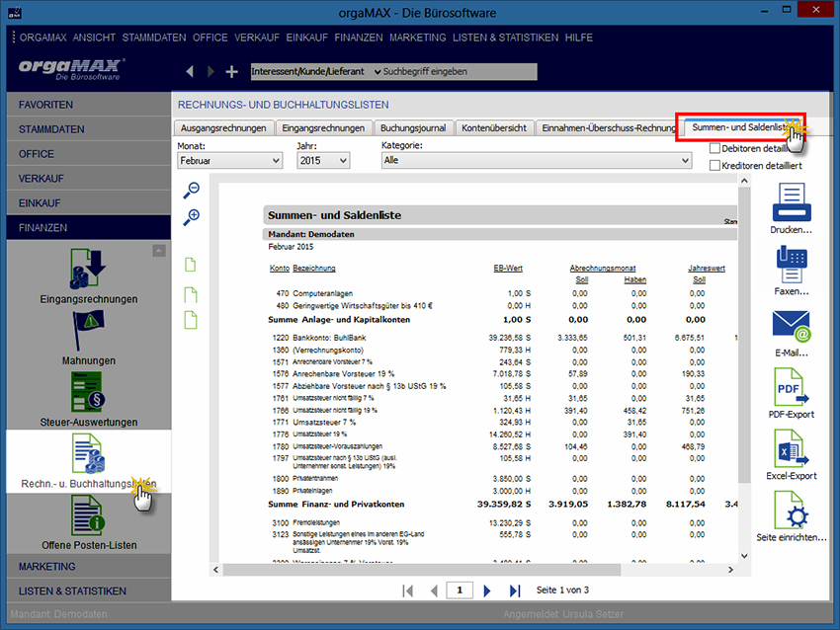
Task: Collapse the Finanzen sidebar scroll-up arrow
Action: [158, 251]
